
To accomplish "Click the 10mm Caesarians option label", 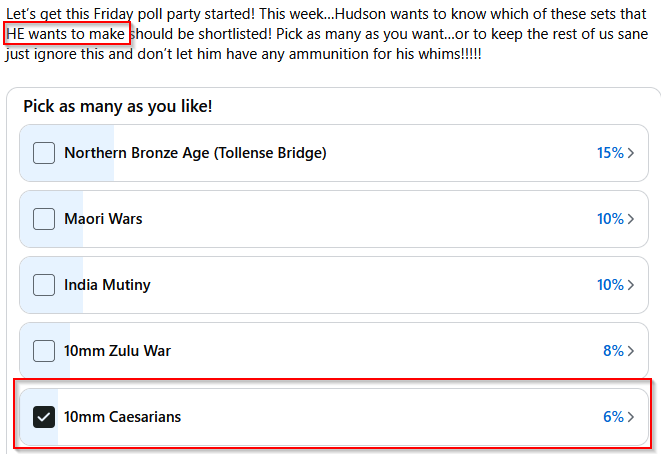I will [122, 417].
